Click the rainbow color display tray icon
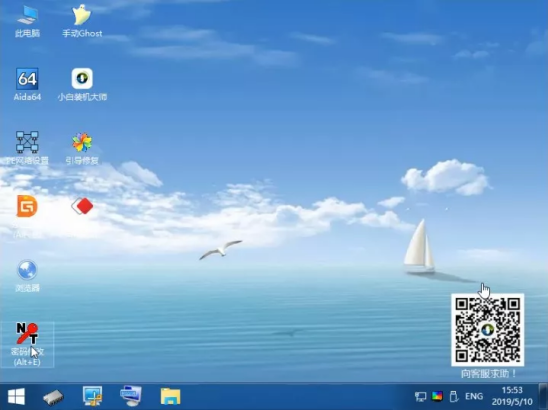The height and width of the screenshot is (410, 548). point(437,396)
